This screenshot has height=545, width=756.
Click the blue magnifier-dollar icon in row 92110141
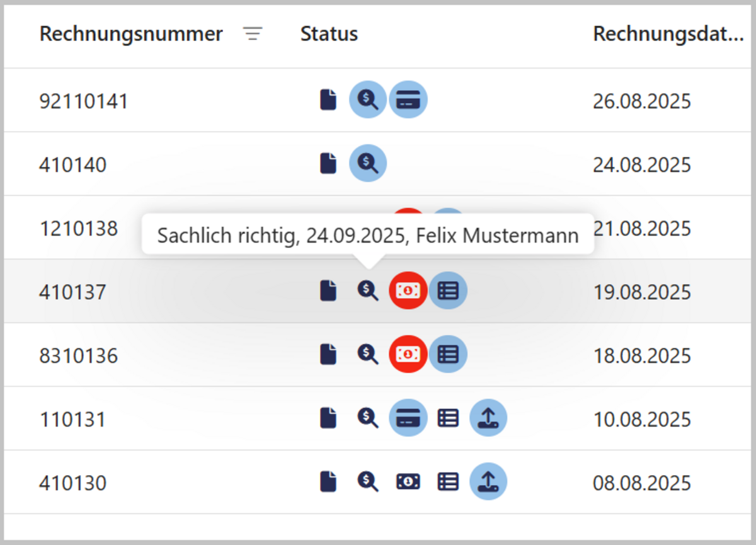pos(368,100)
